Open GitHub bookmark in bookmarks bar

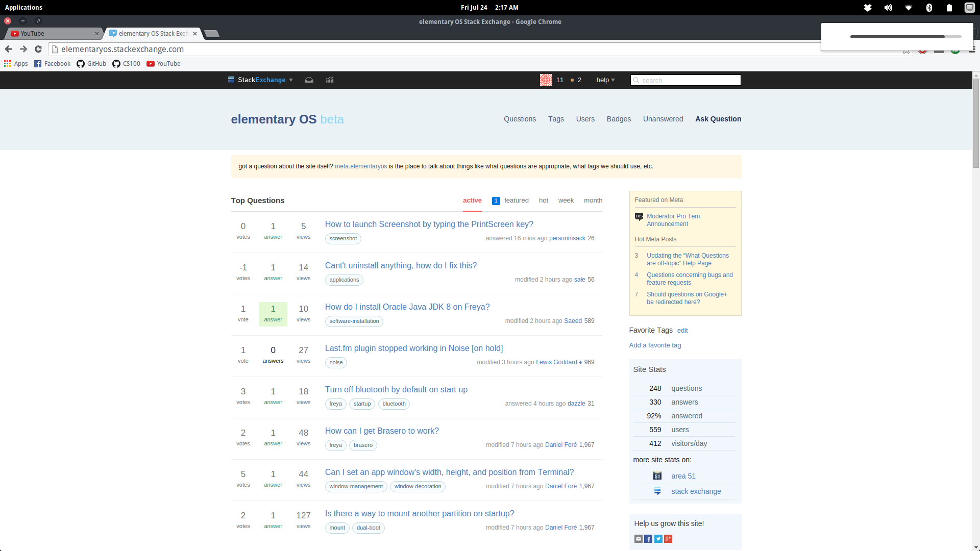click(91, 64)
